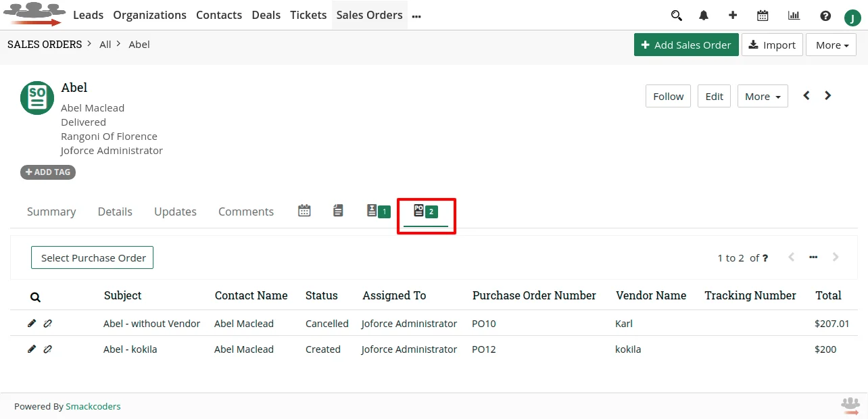Open the pagination ellipsis control

click(x=813, y=257)
